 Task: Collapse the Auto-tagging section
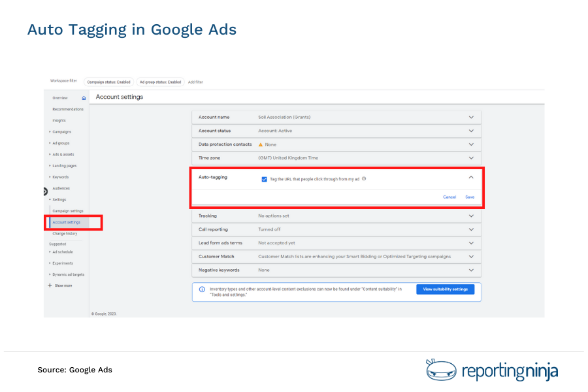pos(470,177)
